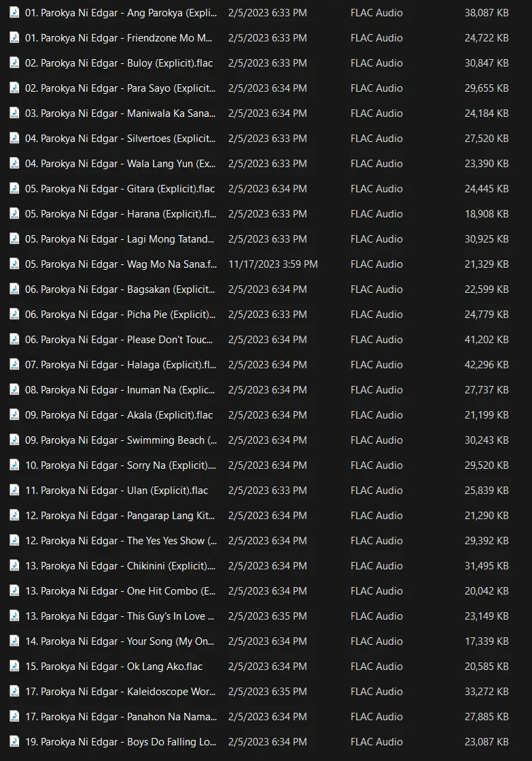Click the audio icon for Para Sayo
The image size is (532, 761).
14,88
